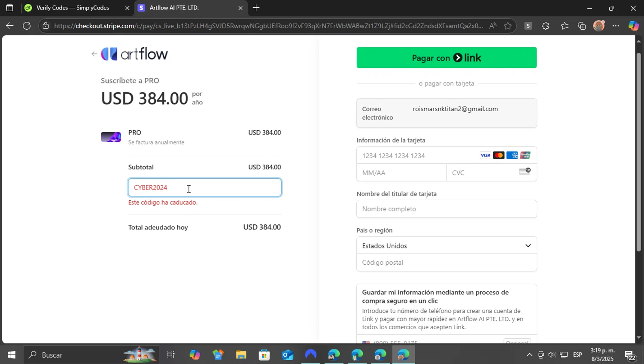This screenshot has height=364, width=644.
Task: Click the S extension icon in toolbar
Action: (528, 26)
